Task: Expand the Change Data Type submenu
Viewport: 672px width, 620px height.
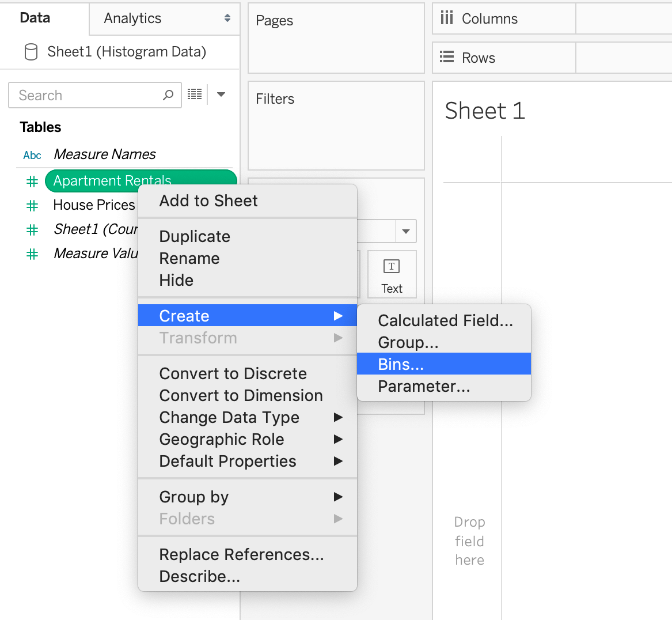Action: [x=338, y=417]
